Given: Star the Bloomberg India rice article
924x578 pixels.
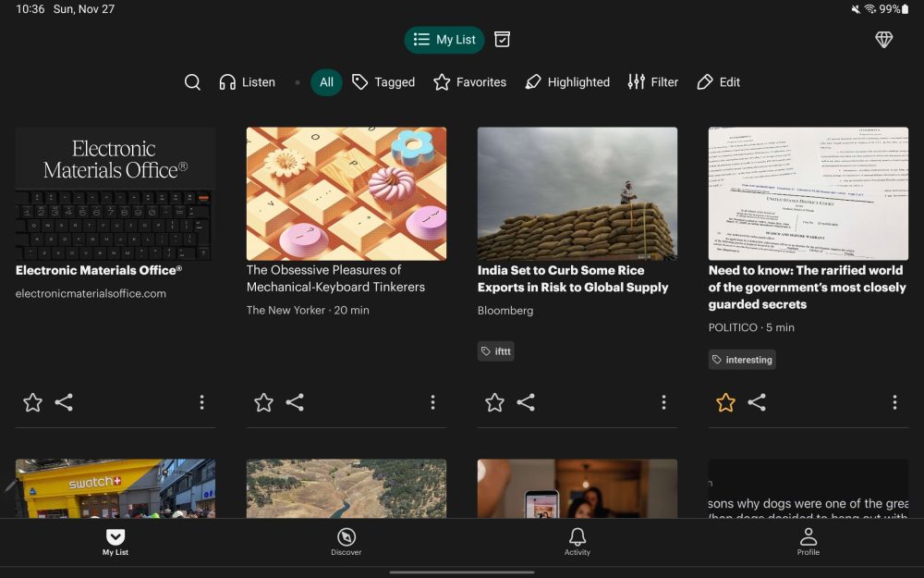Looking at the screenshot, I should 494,402.
